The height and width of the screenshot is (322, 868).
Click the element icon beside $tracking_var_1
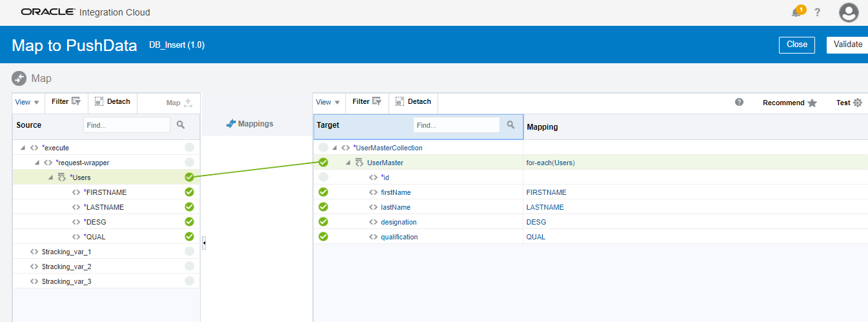[x=34, y=252]
